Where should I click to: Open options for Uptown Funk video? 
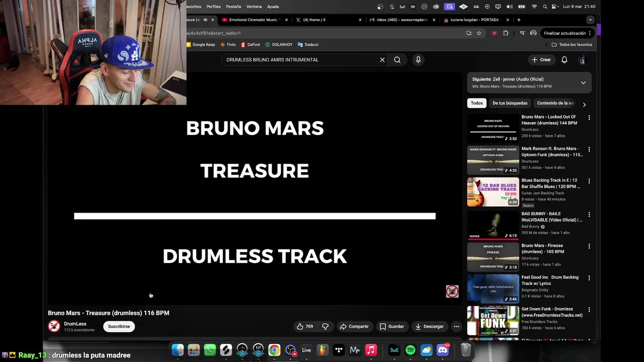589,149
